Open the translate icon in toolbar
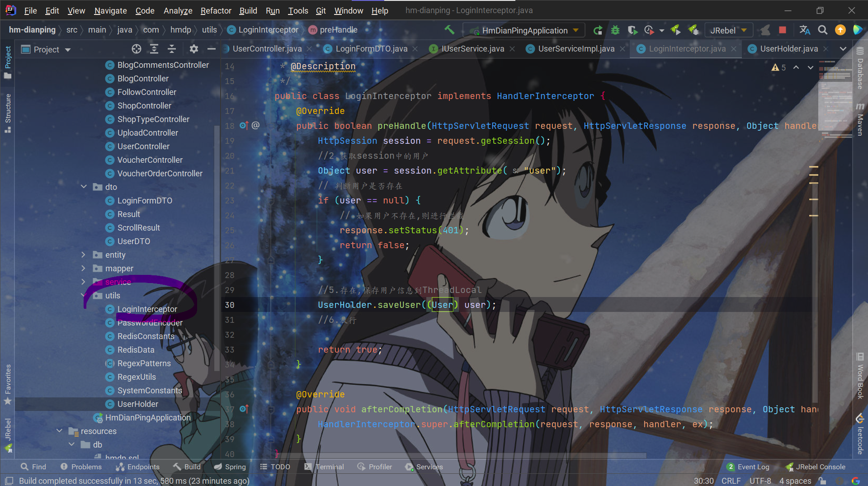 tap(805, 30)
